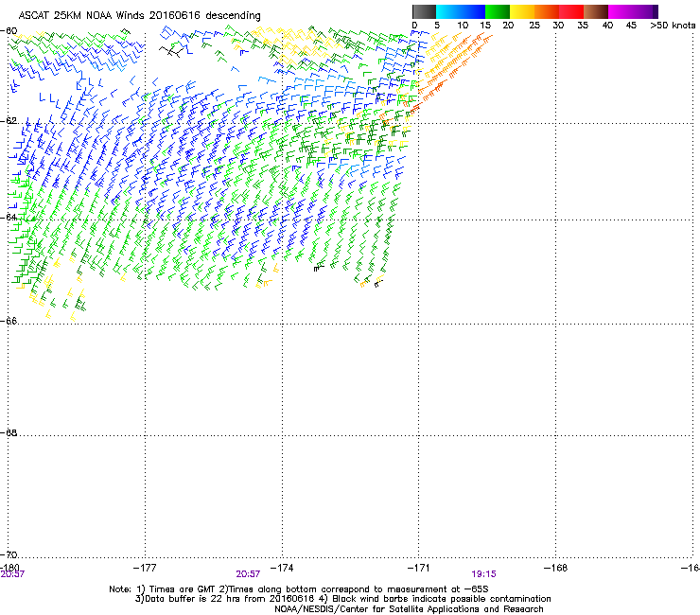Click the purple '20:57' time label near -174

[248, 574]
